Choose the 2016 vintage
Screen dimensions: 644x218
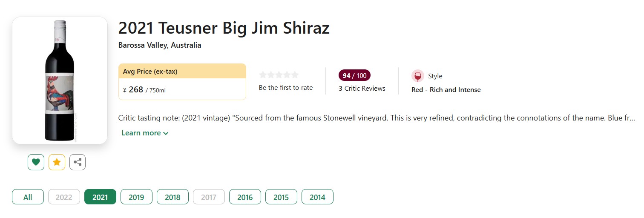pos(245,197)
